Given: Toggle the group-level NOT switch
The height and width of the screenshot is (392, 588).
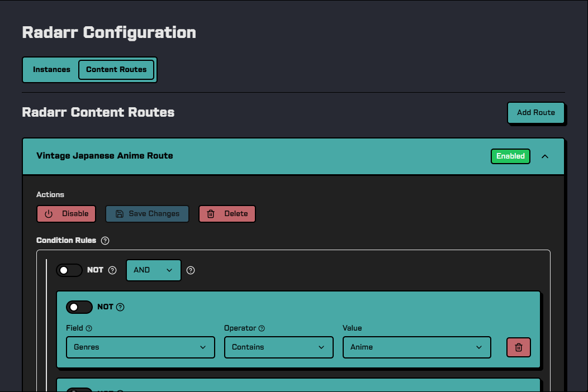Looking at the screenshot, I should [x=69, y=270].
